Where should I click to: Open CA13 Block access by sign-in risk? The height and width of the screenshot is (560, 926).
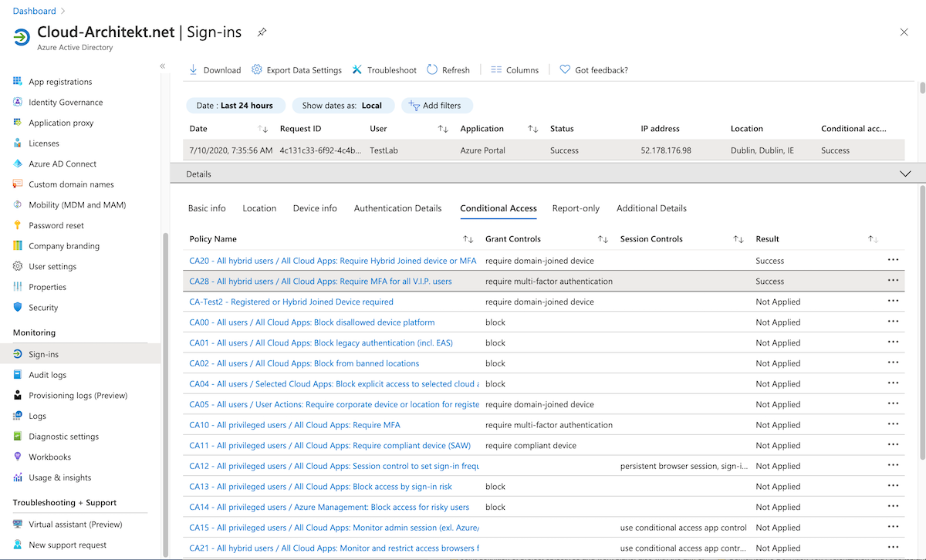pos(321,487)
